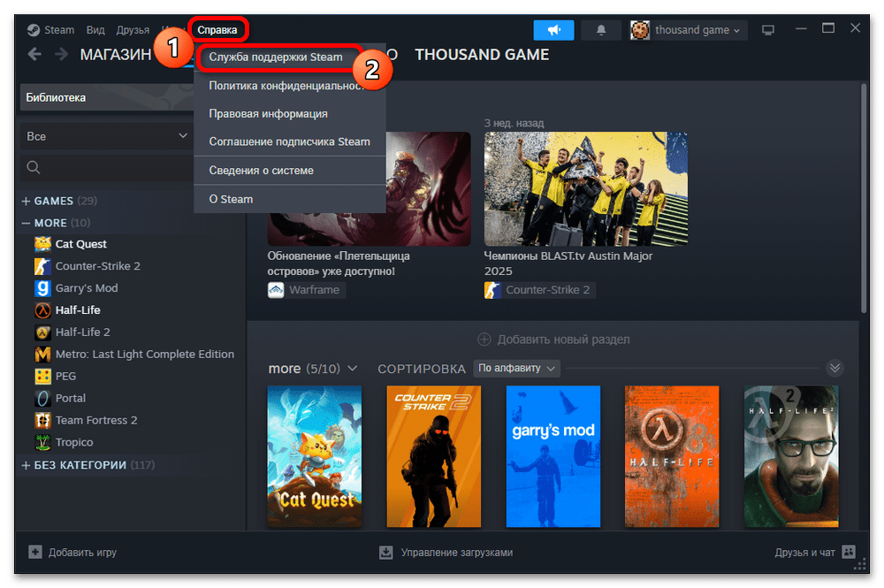
Task: Open the garry's mod cover art
Action: pos(553,456)
